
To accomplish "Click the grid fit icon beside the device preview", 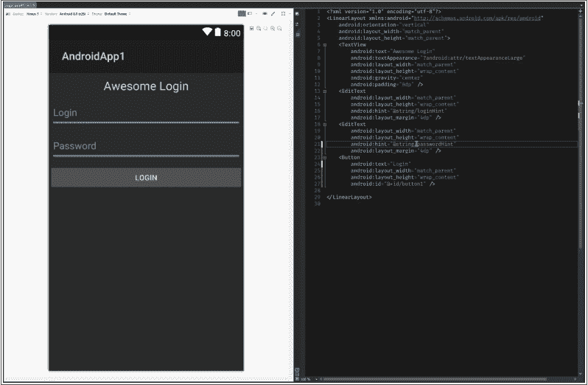I will point(251,29).
